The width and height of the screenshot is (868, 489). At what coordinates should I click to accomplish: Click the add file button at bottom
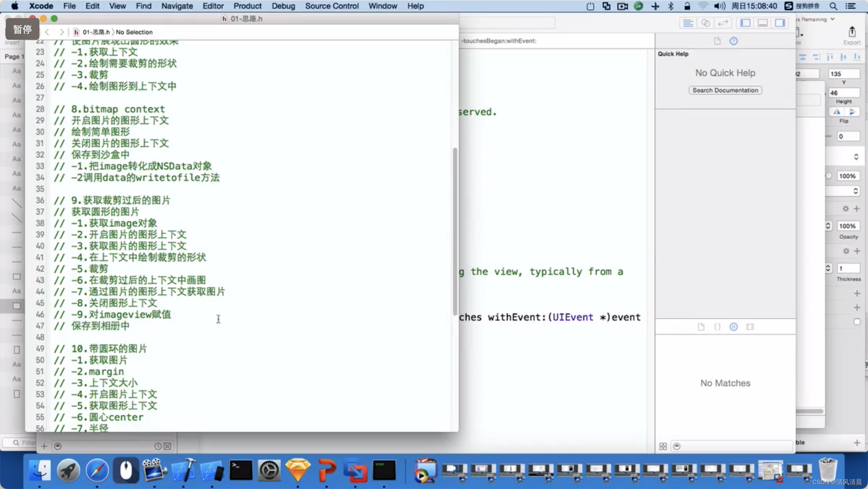coord(45,446)
